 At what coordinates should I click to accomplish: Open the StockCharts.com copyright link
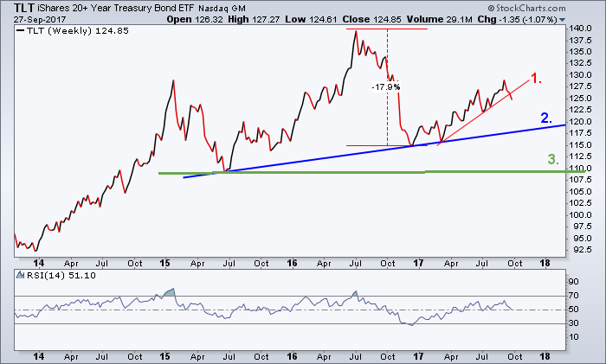pos(526,8)
